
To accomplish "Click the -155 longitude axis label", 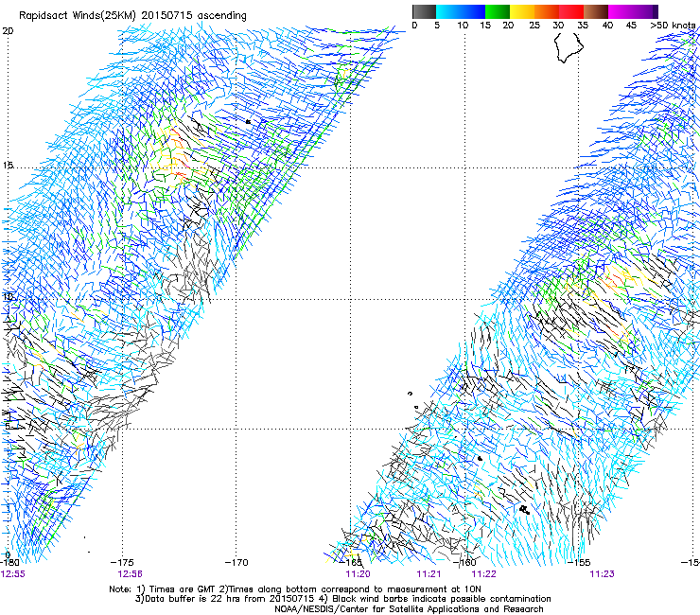I will tap(579, 563).
